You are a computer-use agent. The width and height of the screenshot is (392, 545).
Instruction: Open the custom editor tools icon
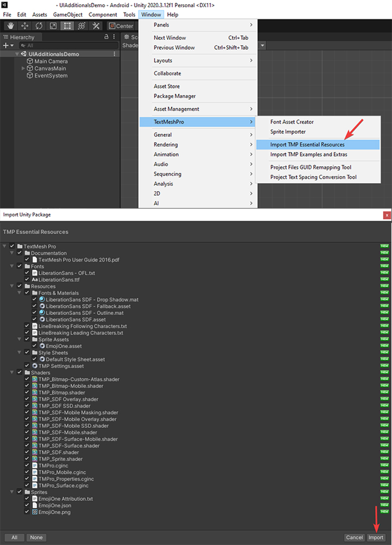coord(96,26)
